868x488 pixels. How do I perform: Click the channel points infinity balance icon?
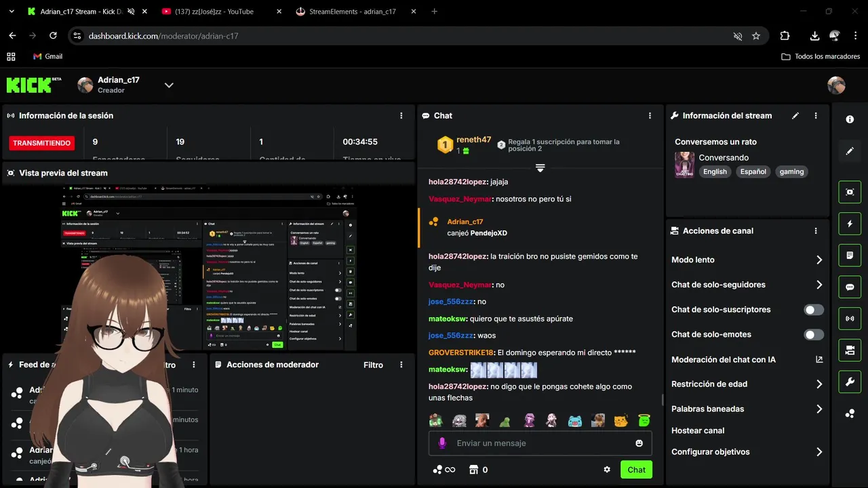444,470
